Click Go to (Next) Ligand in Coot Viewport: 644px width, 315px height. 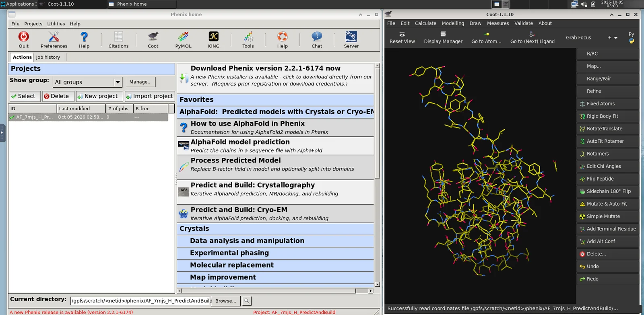coord(532,38)
